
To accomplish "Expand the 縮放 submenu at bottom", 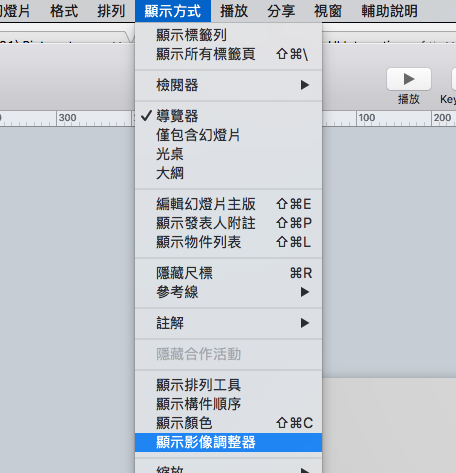I will click(x=228, y=469).
